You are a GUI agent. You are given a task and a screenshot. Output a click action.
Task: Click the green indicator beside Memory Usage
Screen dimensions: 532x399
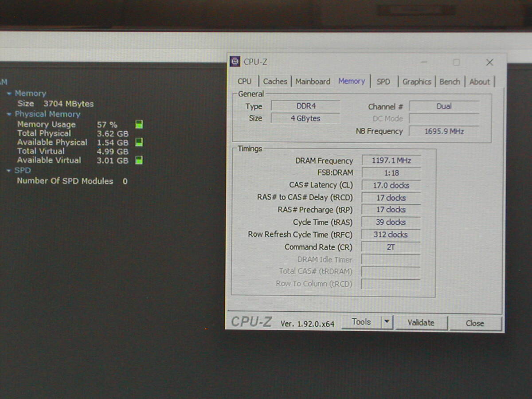(x=139, y=125)
